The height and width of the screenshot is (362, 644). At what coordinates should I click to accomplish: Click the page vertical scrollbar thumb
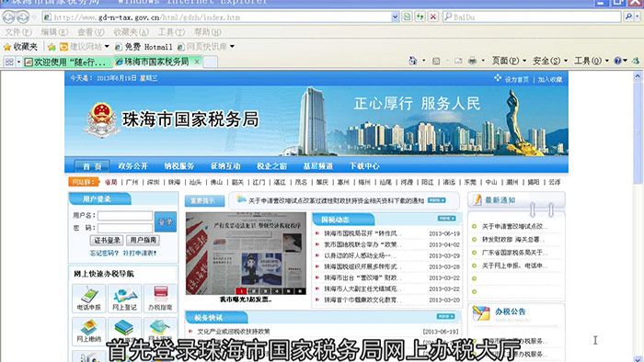point(638,132)
